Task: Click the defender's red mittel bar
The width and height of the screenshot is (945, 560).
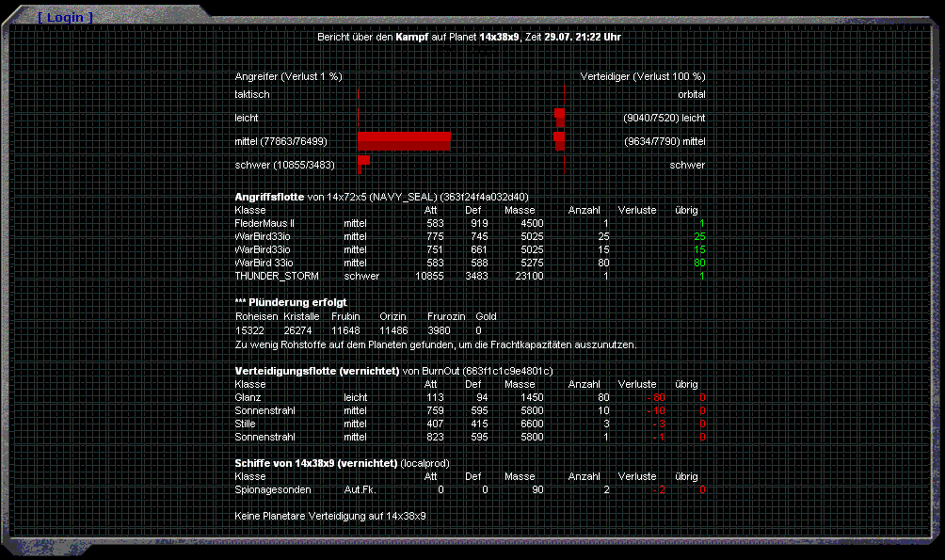Action: coord(559,141)
